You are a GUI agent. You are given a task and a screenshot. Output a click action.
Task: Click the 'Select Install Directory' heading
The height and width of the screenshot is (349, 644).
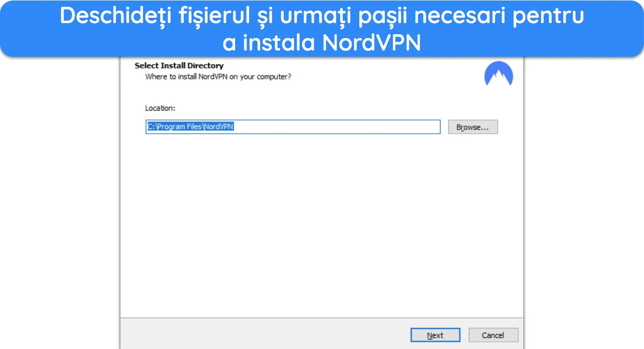tap(179, 65)
